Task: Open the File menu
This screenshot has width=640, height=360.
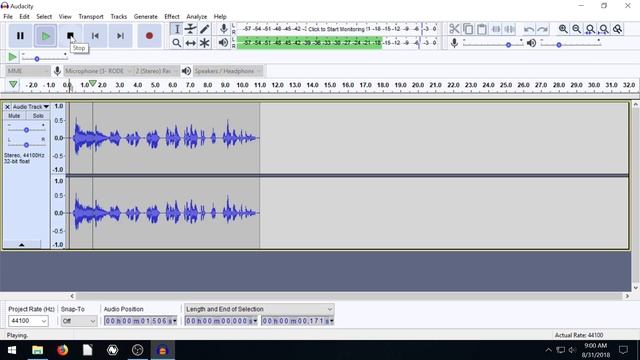Action: 8,16
